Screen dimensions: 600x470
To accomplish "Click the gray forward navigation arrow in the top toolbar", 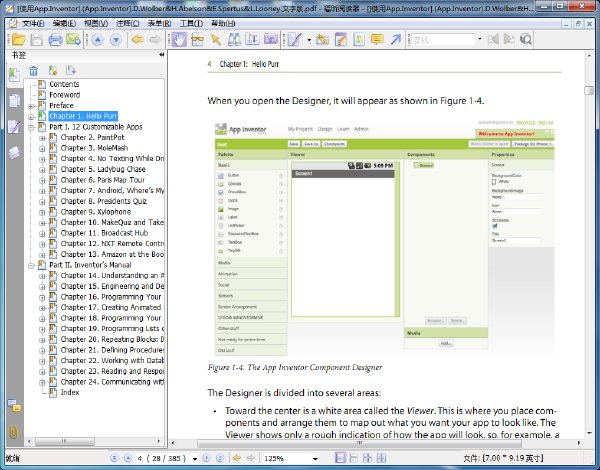I will (155, 39).
